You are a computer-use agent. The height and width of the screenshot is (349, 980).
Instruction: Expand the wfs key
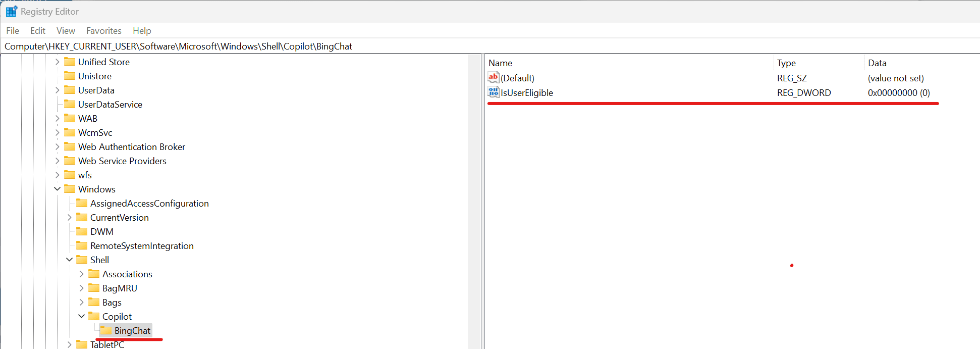pyautogui.click(x=57, y=175)
